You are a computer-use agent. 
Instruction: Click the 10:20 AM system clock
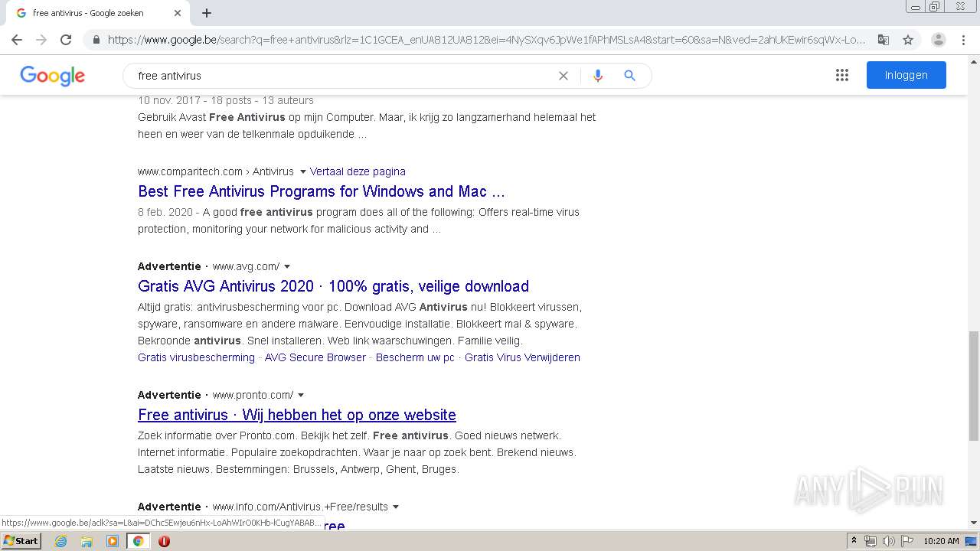click(941, 541)
